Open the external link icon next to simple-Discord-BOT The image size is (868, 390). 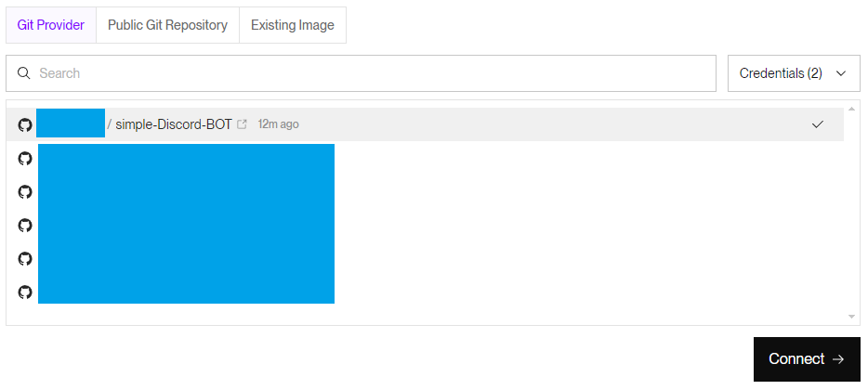[x=243, y=124]
